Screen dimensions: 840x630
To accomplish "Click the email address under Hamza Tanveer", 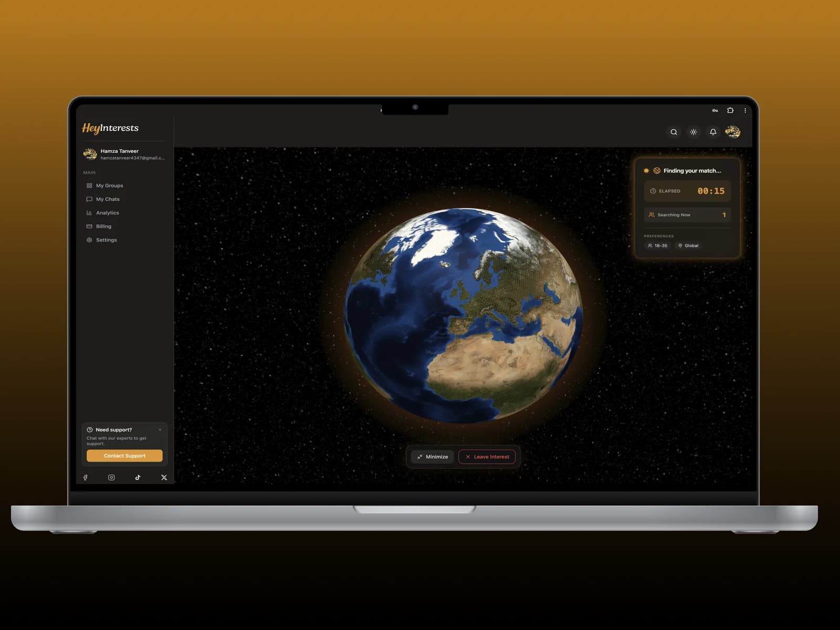I will (x=133, y=158).
